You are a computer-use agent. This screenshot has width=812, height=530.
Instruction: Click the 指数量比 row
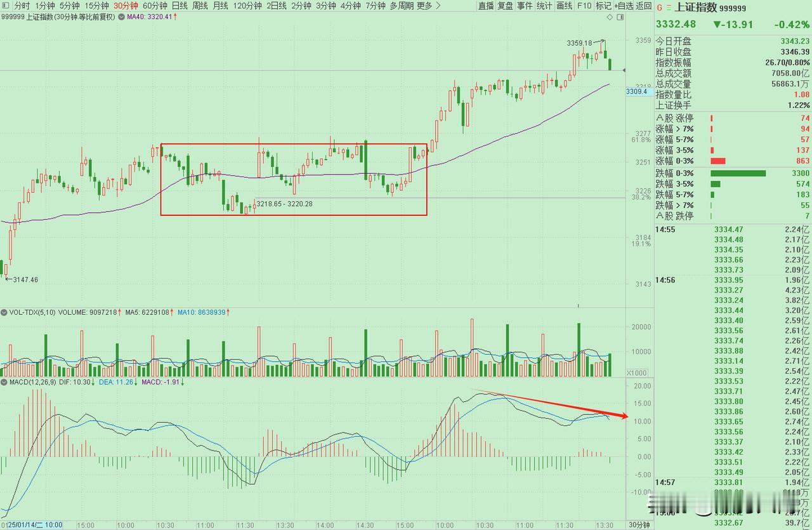[x=733, y=95]
